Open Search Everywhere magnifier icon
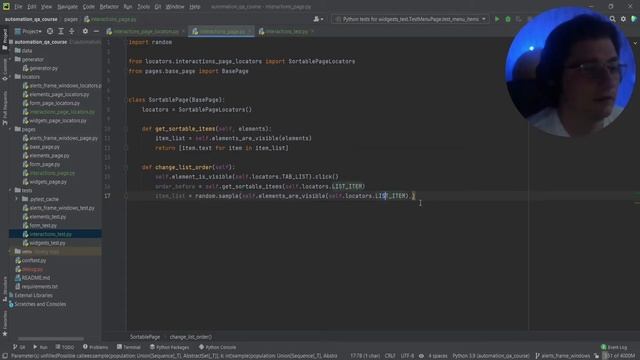This screenshot has height=360, width=640. pyautogui.click(x=613, y=19)
